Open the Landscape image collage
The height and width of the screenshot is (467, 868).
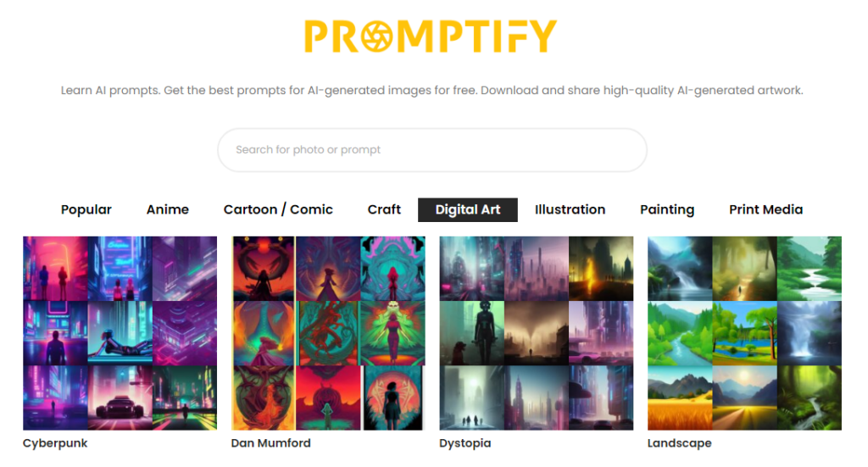coord(744,333)
